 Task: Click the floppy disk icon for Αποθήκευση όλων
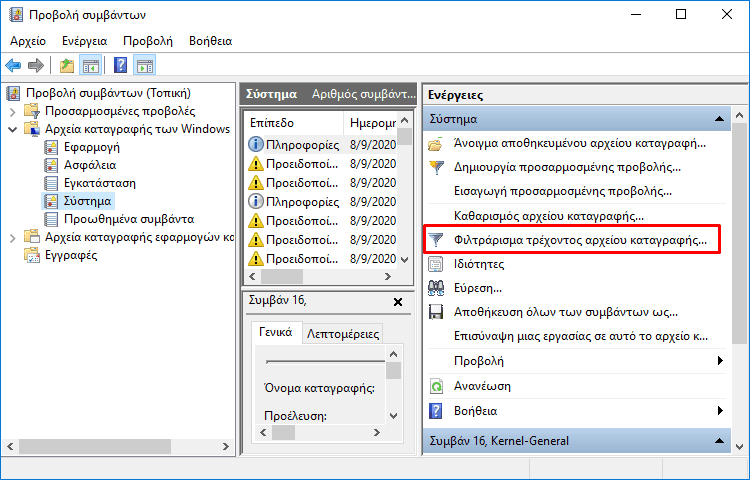tap(436, 312)
